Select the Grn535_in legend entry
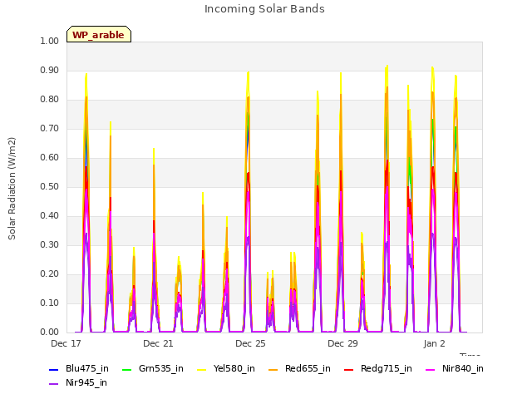The width and height of the screenshot is (532, 399). 153,369
